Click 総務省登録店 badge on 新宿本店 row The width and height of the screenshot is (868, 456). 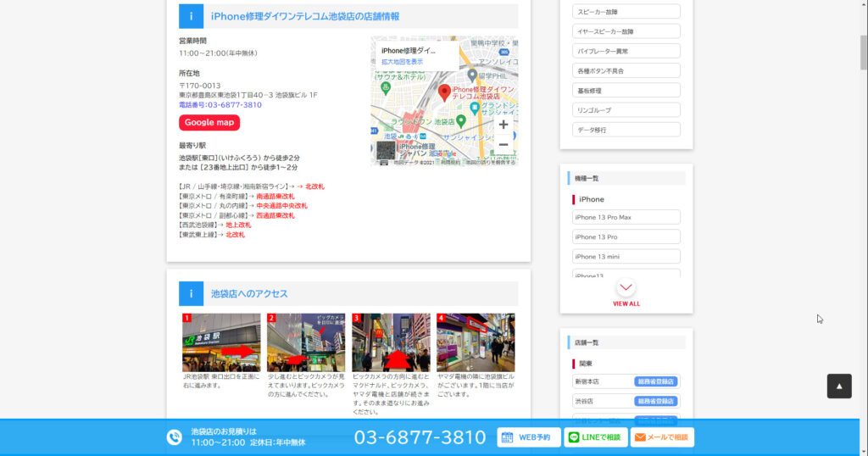[655, 381]
